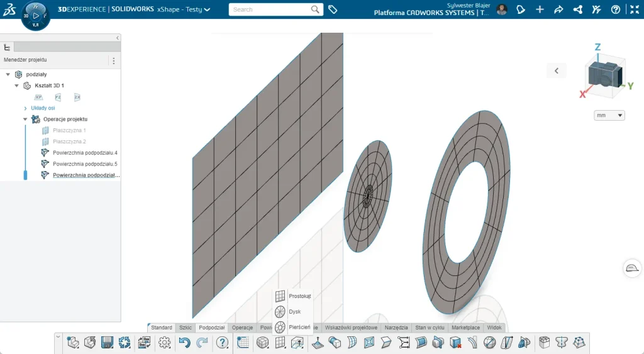Click the box primitive icon in toolbar
Screen dimensions: 644x354
click(262, 342)
